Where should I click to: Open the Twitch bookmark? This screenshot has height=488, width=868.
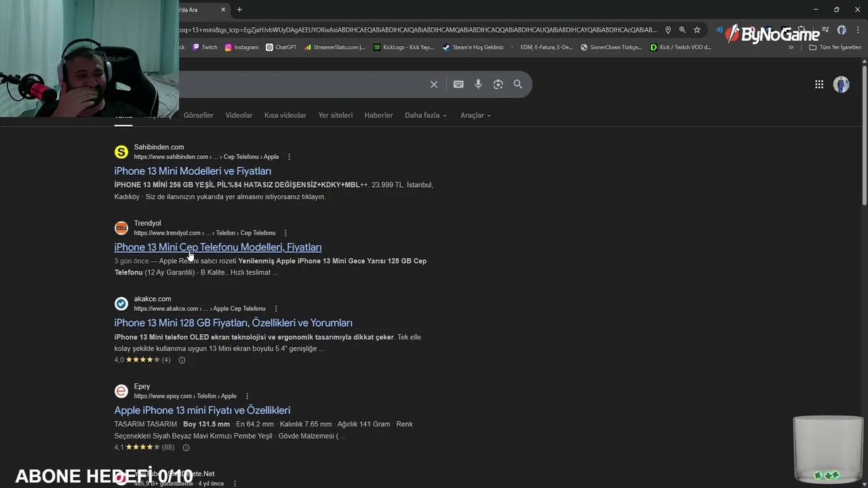click(x=205, y=47)
